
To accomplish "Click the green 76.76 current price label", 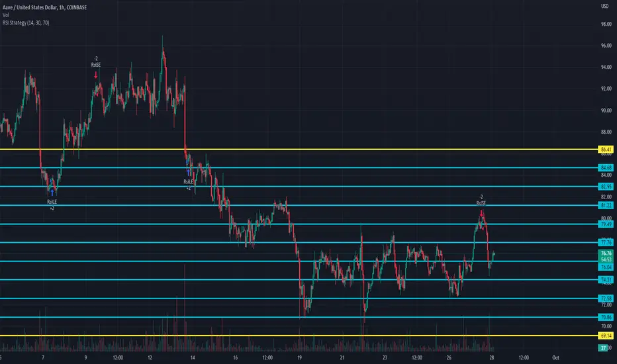I will point(606,253).
